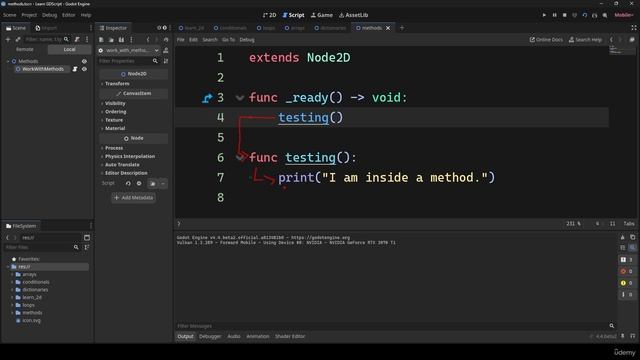This screenshot has width=640, height=360.
Task: Revert Script property circular arrow icon
Action: click(128, 184)
